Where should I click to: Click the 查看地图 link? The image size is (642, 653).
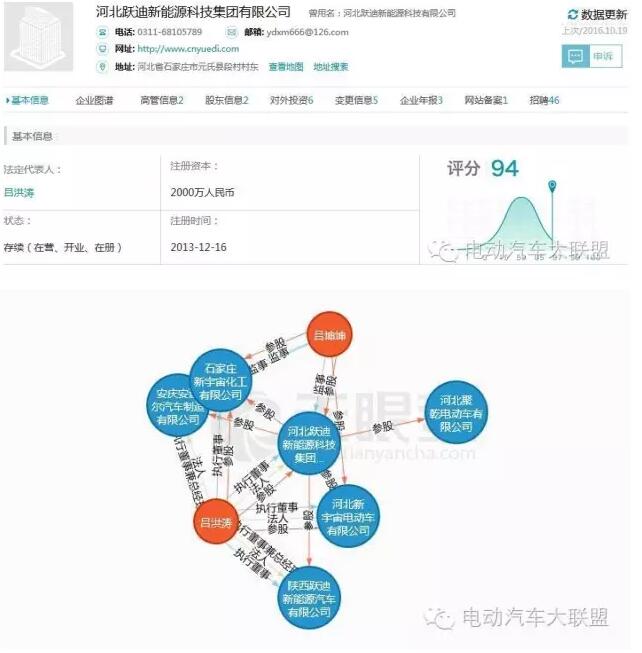(x=286, y=67)
